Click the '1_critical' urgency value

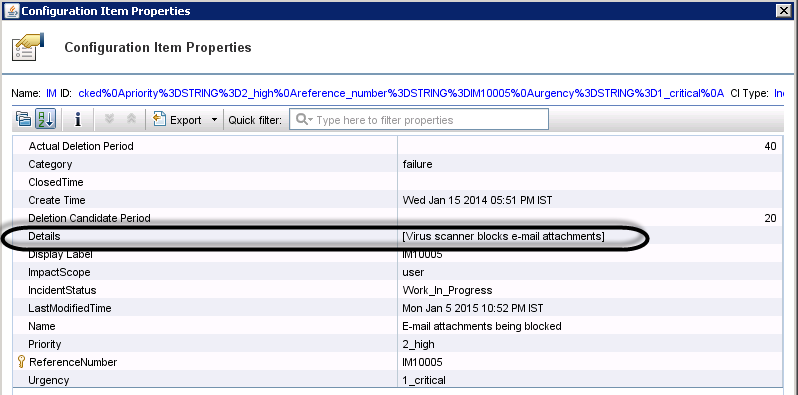424,380
